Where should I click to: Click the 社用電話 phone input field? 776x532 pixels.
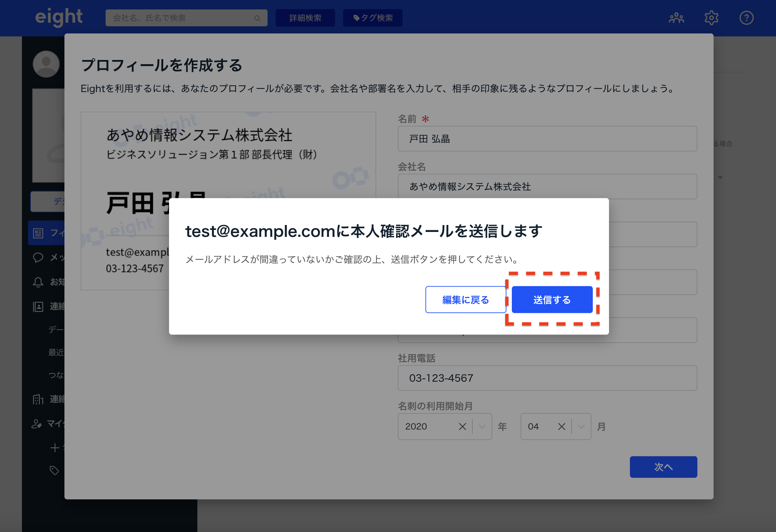coord(547,378)
